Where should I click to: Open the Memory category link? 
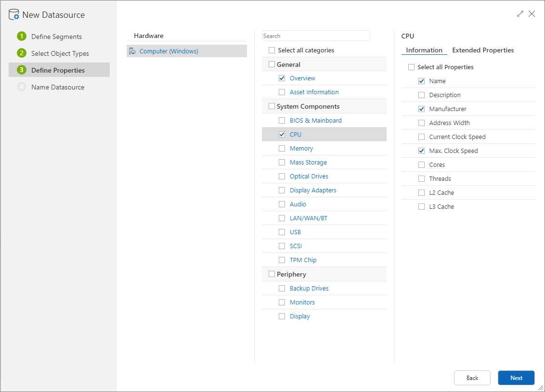click(301, 148)
